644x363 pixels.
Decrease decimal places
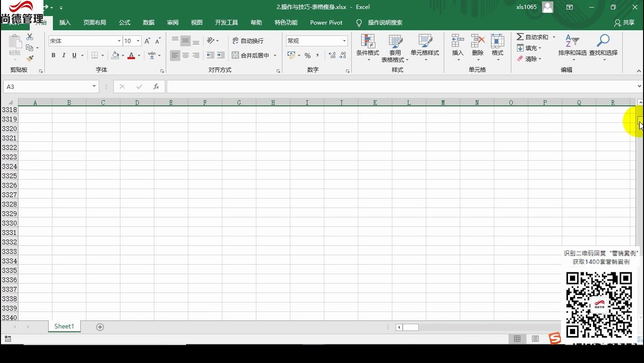pos(343,55)
